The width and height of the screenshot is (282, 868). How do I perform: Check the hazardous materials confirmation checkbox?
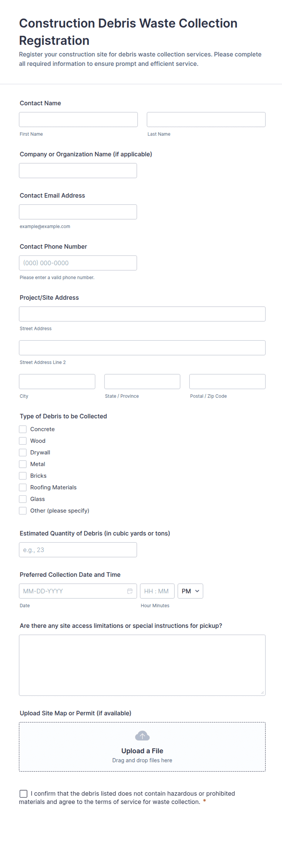[x=23, y=794]
